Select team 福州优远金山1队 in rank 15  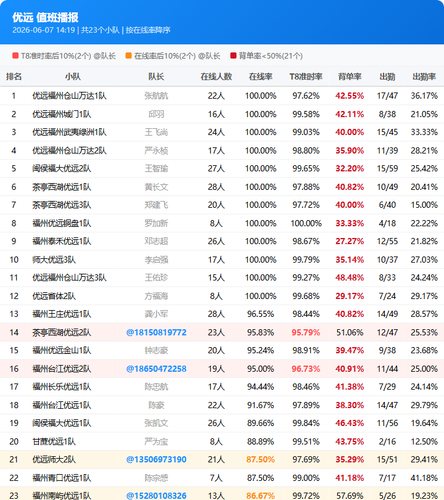(62, 350)
